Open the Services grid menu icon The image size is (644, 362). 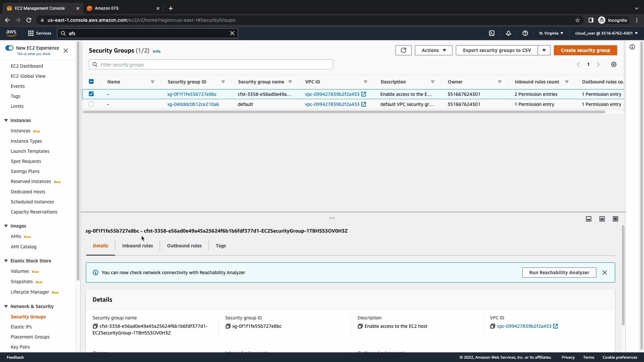point(31,33)
